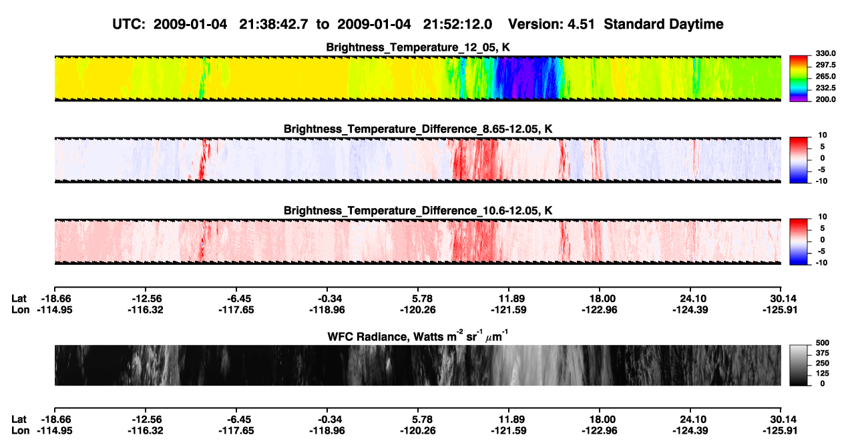Select the 'Brightness_Temperature_Difference_8.65-12.05, K' title
Viewport: 868px width, 445px height.
pyautogui.click(x=418, y=129)
